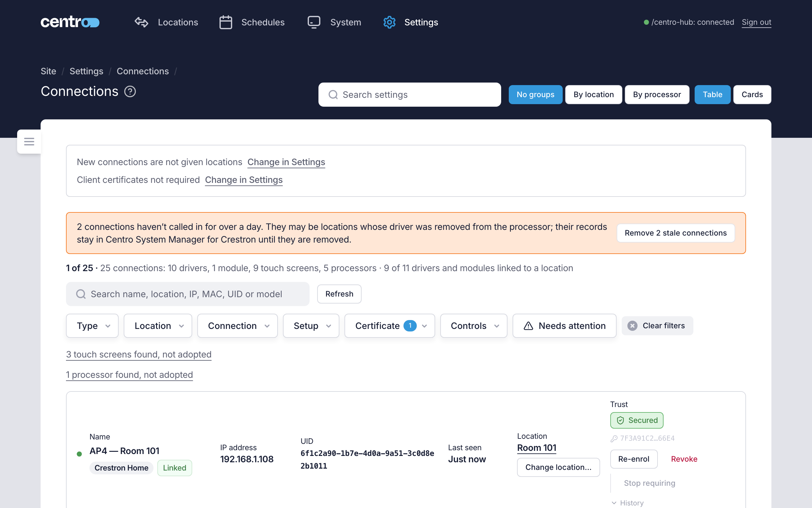Open the Locations nav item
The width and height of the screenshot is (812, 508).
[x=167, y=22]
